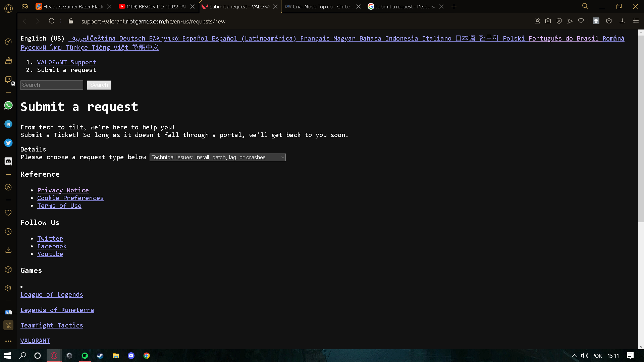Image resolution: width=644 pixels, height=362 pixels.
Task: Open File Explorer from taskbar
Action: 115,356
